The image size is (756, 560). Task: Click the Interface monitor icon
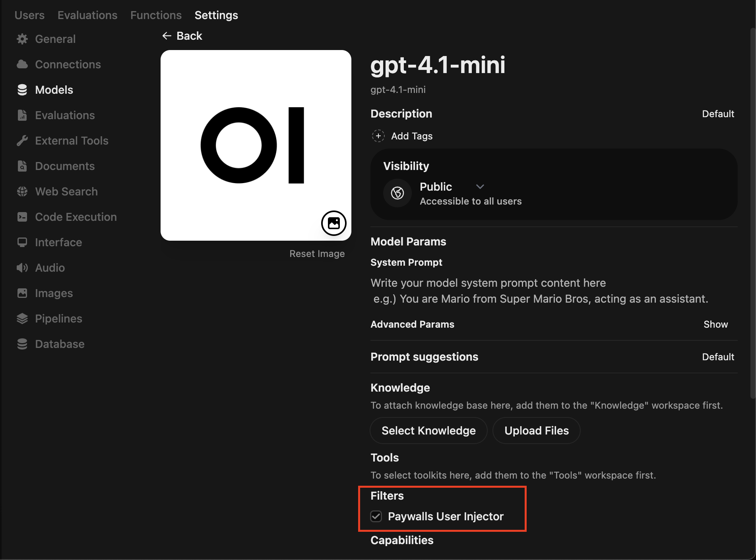pos(22,242)
